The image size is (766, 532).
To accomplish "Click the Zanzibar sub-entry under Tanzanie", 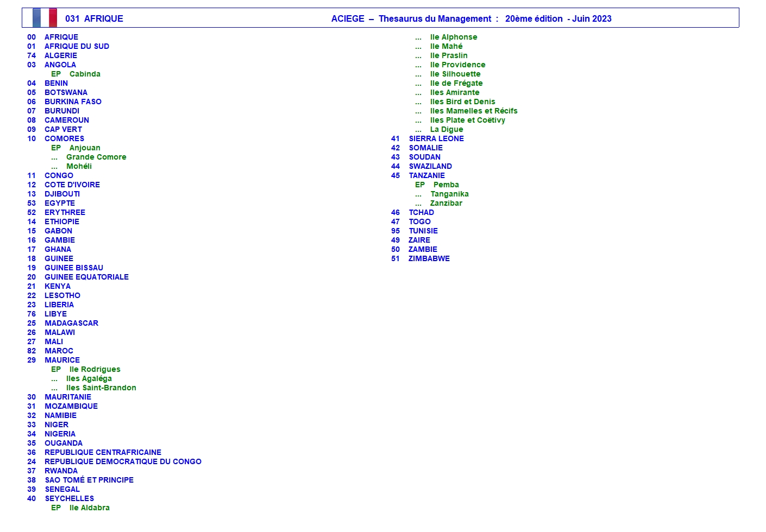I will coord(446,203).
